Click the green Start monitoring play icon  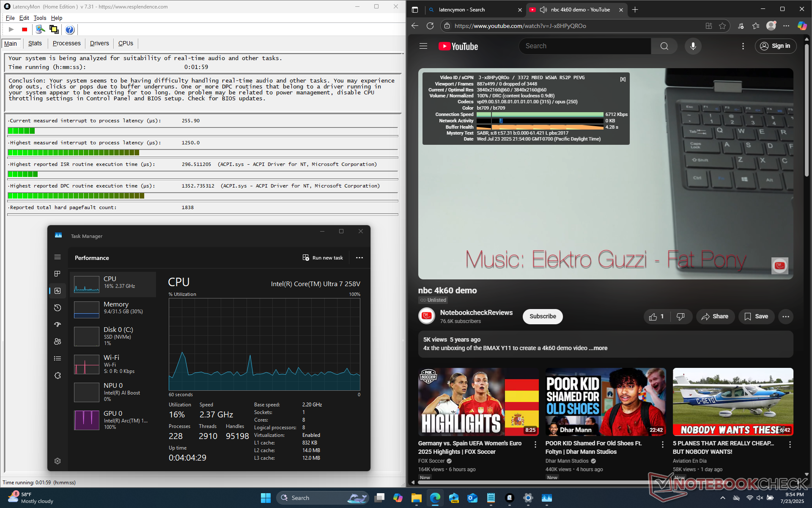tap(11, 30)
